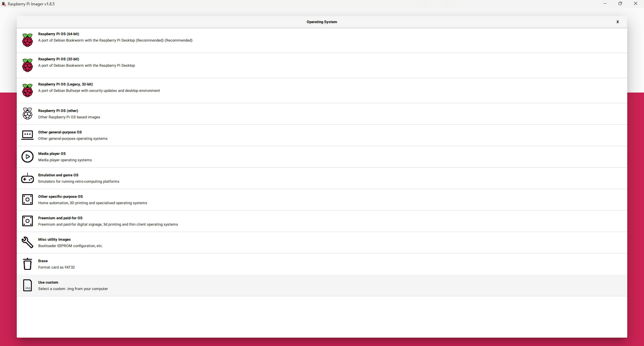Open the 'Raspberry Pi OS (other)' title
The width and height of the screenshot is (644, 346).
click(x=58, y=111)
